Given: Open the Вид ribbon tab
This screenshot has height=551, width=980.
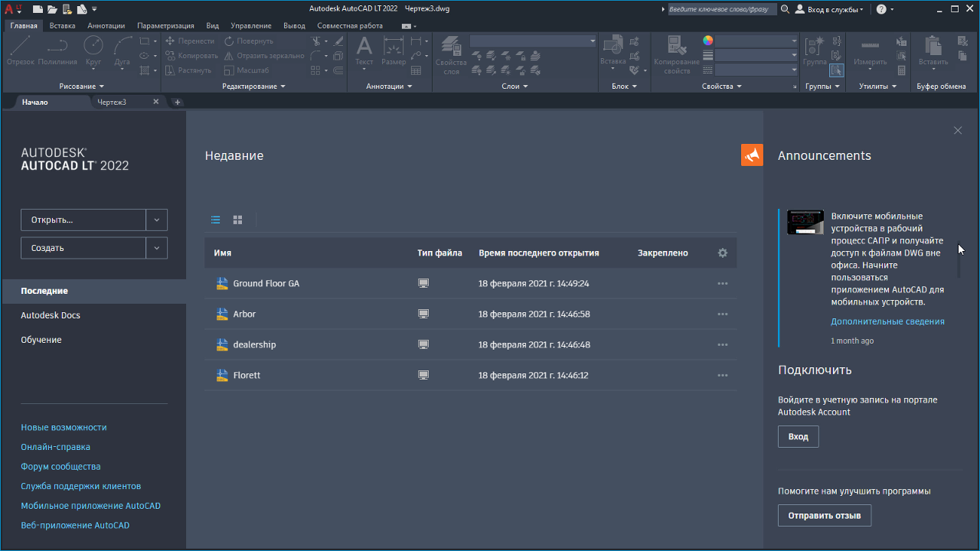Looking at the screenshot, I should pyautogui.click(x=213, y=25).
